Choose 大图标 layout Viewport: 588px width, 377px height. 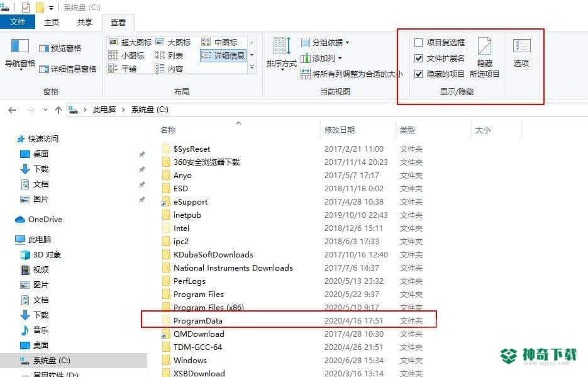(173, 42)
